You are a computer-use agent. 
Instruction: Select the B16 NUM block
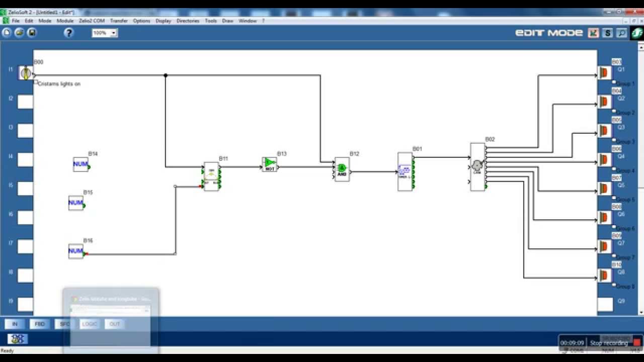coord(76,251)
